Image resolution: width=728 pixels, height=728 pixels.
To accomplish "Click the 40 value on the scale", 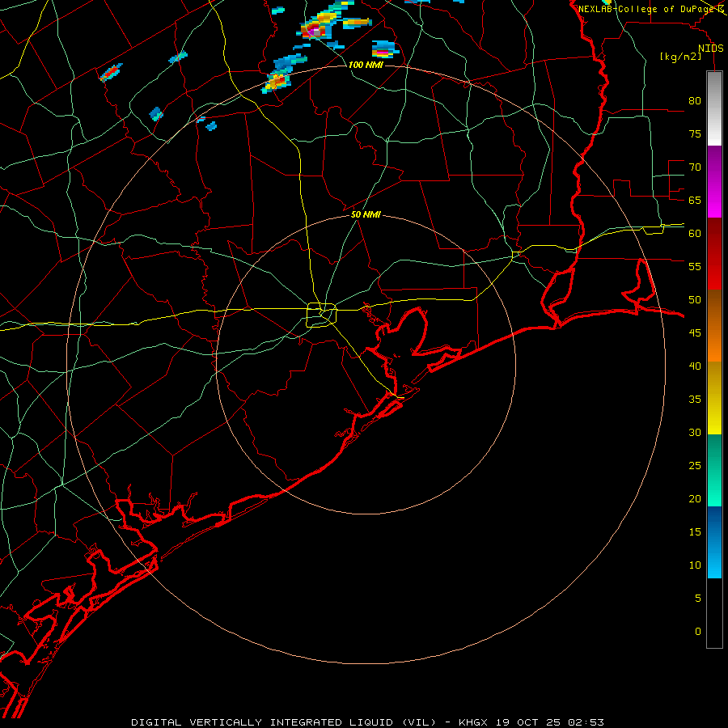I will click(695, 366).
